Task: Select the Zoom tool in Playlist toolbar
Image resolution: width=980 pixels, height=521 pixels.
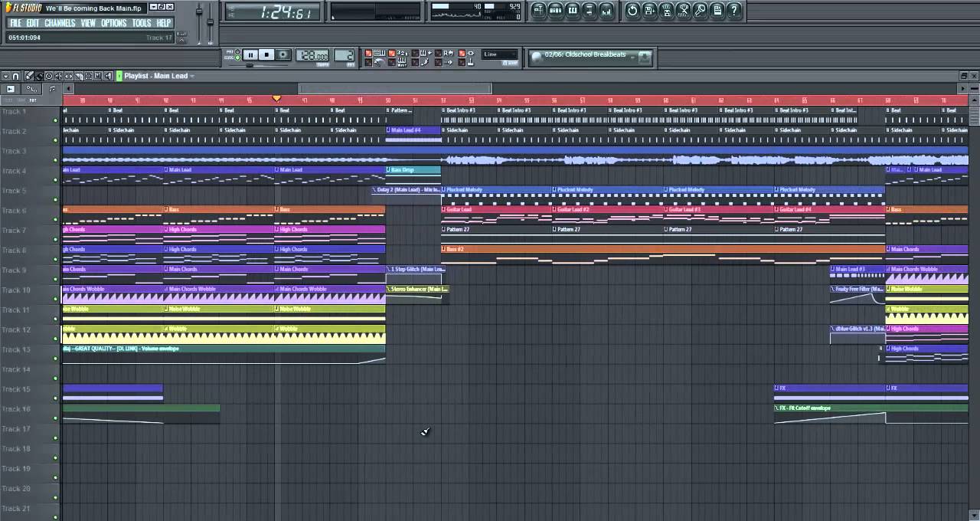Action: click(98, 76)
